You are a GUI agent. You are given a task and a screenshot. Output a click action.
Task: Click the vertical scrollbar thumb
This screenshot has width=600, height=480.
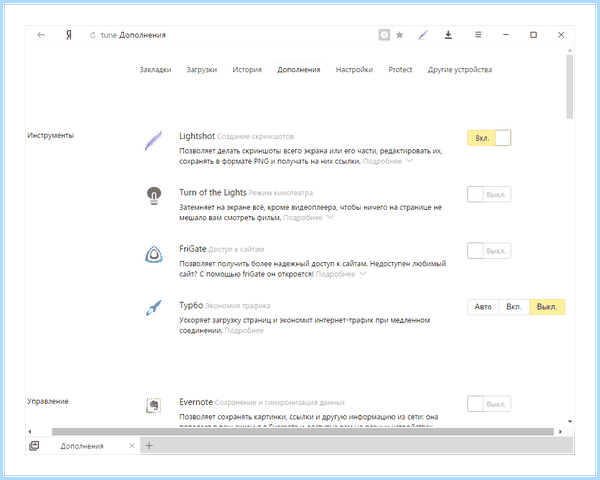click(x=570, y=87)
